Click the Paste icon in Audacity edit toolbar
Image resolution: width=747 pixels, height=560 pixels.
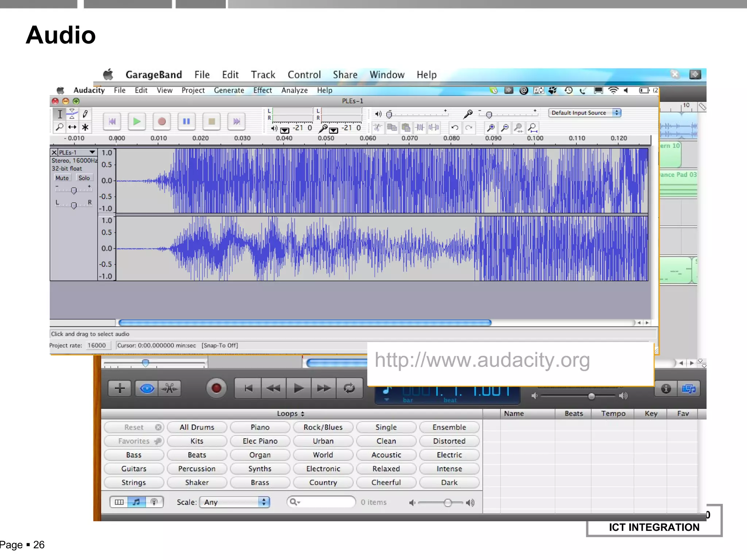(406, 128)
